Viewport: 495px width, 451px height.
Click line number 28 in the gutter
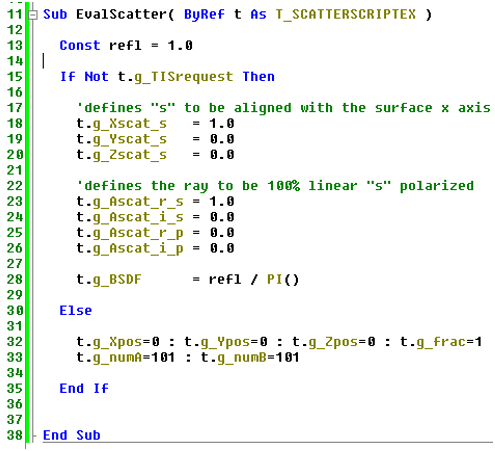coord(15,279)
